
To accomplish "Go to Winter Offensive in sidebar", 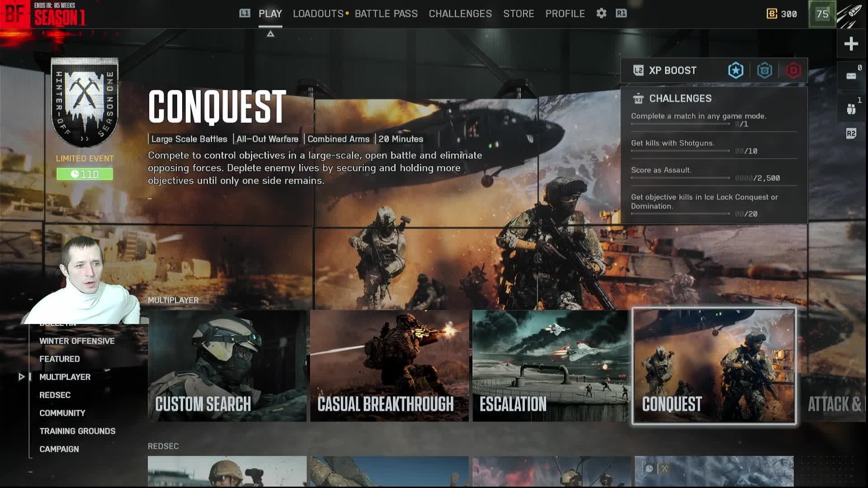I will coord(77,341).
